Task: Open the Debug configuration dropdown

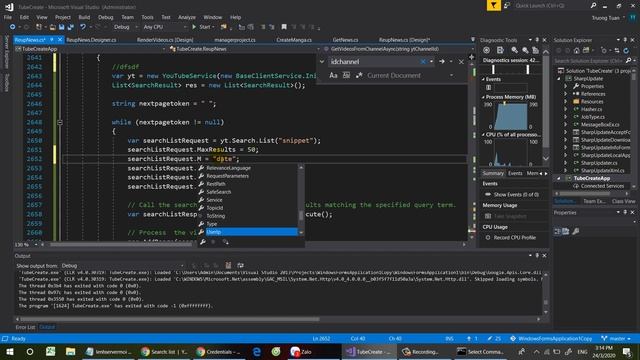Action: point(136,27)
